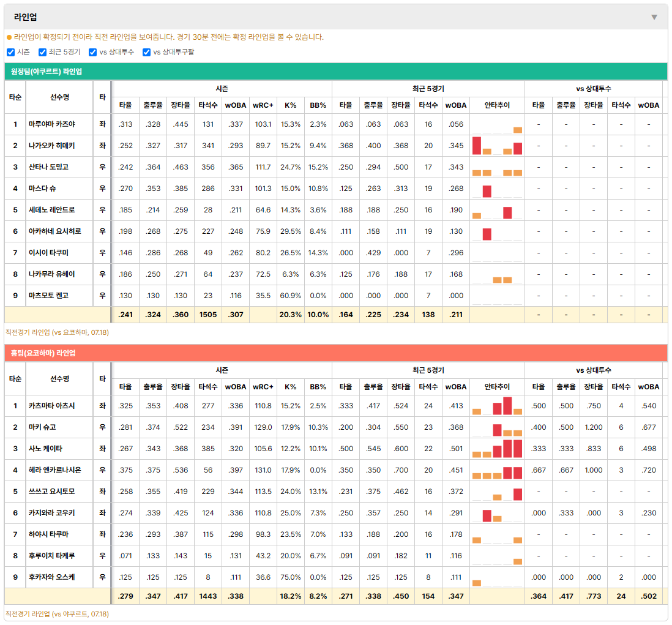
Task: Click the 직전경기 라인업 (vs 야쿠르트, 07.18) note
Action: [x=58, y=614]
